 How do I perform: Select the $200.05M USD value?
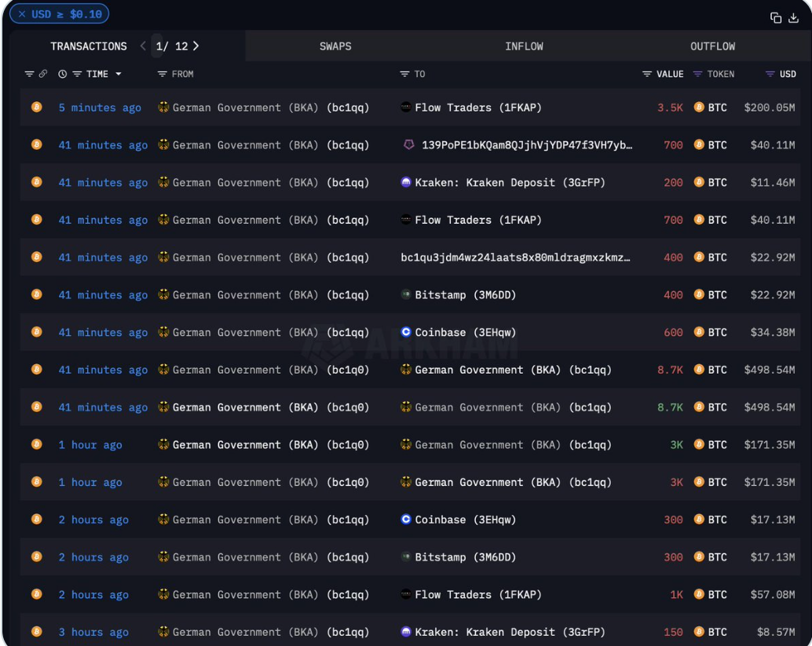[770, 108]
